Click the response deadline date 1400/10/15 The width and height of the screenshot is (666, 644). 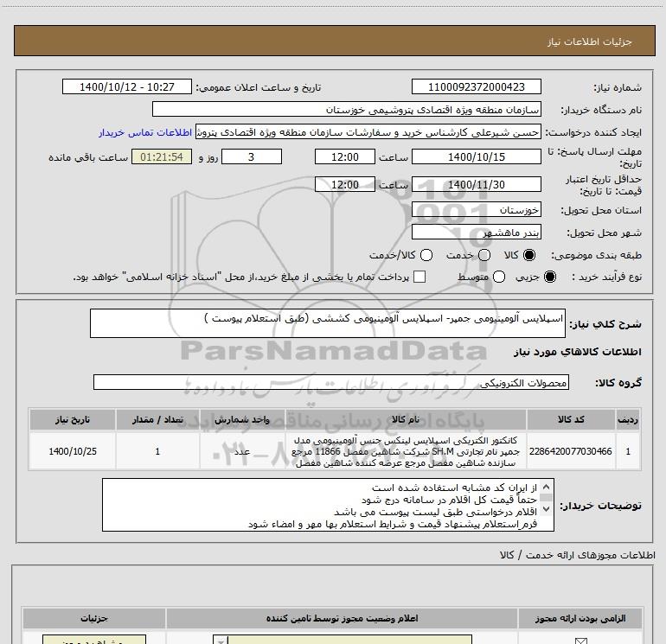(476, 157)
